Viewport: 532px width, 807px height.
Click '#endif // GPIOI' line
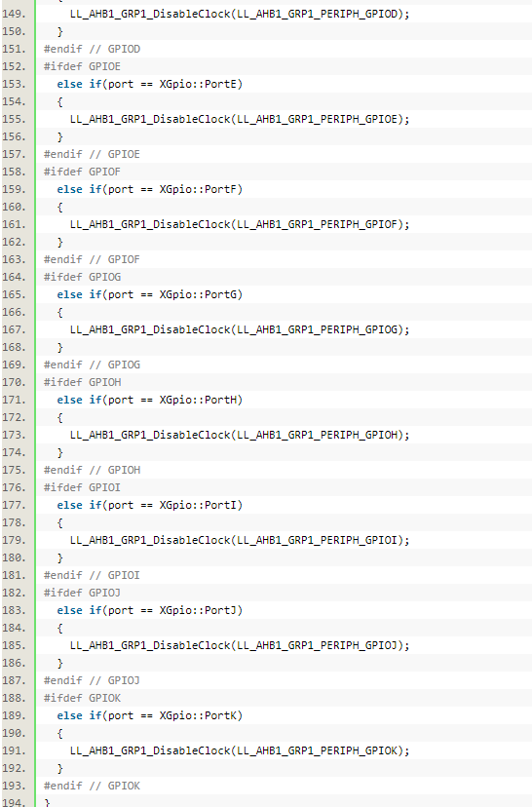(x=93, y=575)
